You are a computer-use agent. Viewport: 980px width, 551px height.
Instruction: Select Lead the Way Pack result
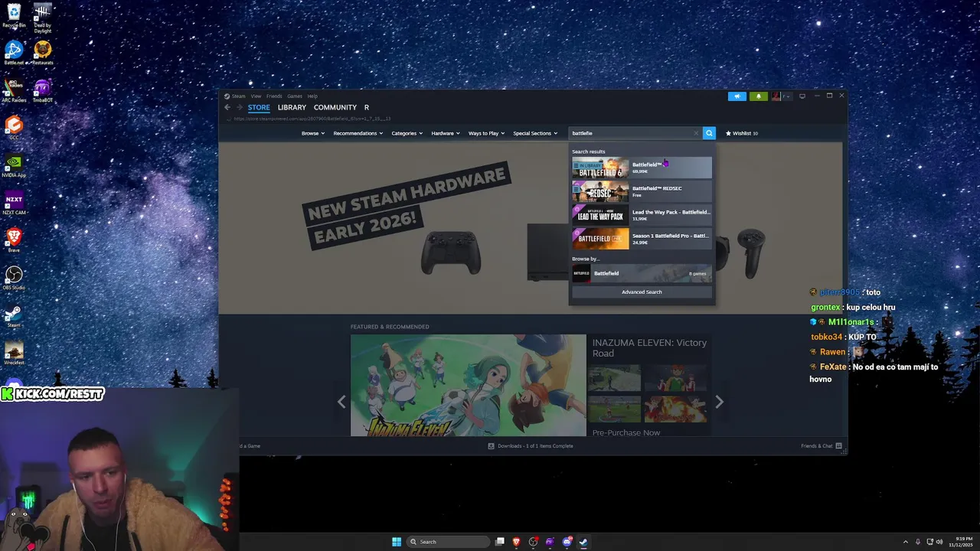click(x=642, y=215)
